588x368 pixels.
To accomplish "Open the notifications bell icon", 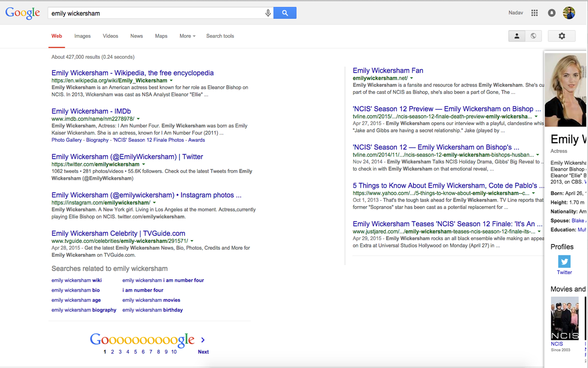I will [x=552, y=13].
